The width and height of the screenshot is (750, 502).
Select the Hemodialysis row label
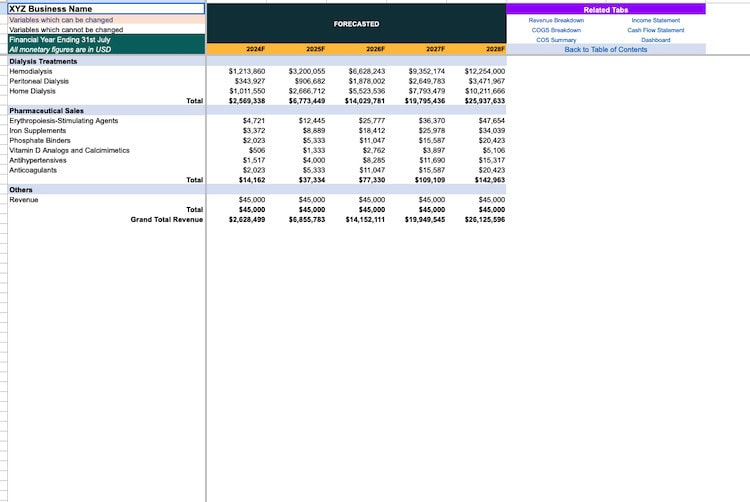pos(31,71)
